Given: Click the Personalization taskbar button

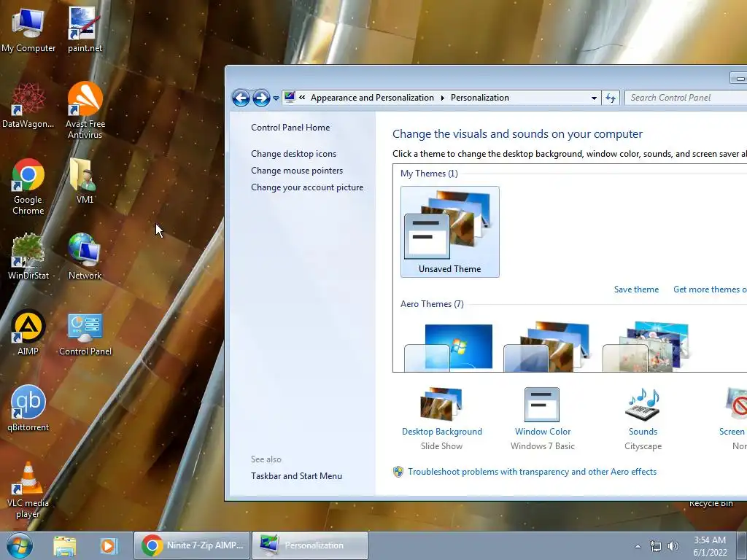Looking at the screenshot, I should [310, 545].
